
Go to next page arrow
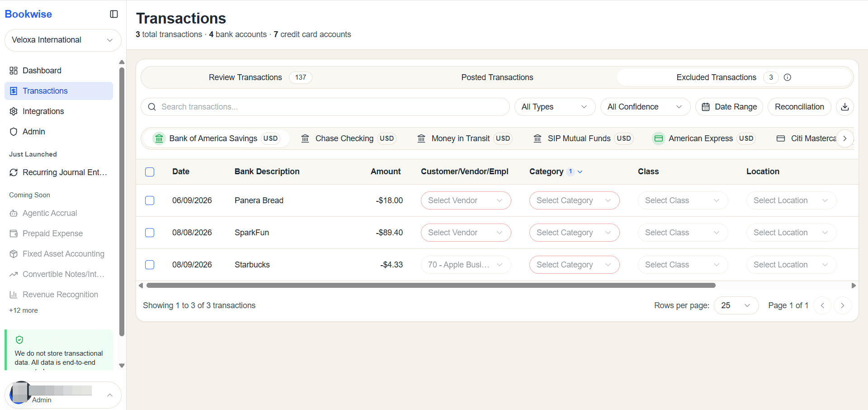842,305
